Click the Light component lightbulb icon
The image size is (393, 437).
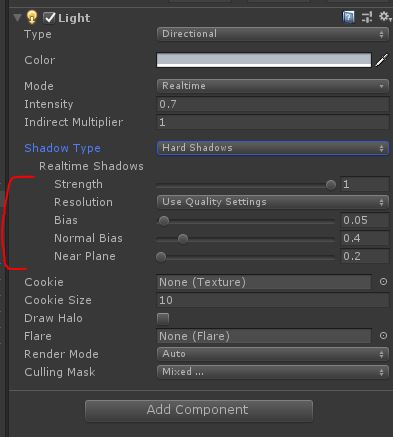pyautogui.click(x=32, y=17)
